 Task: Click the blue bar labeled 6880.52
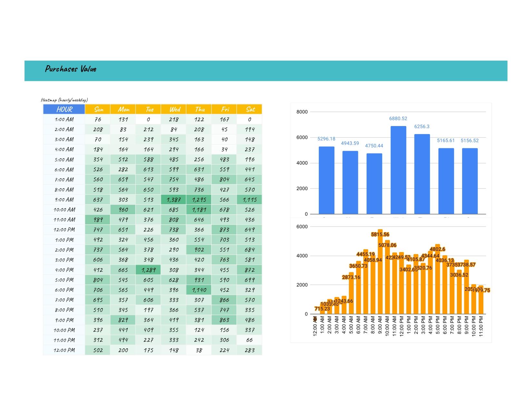(399, 170)
